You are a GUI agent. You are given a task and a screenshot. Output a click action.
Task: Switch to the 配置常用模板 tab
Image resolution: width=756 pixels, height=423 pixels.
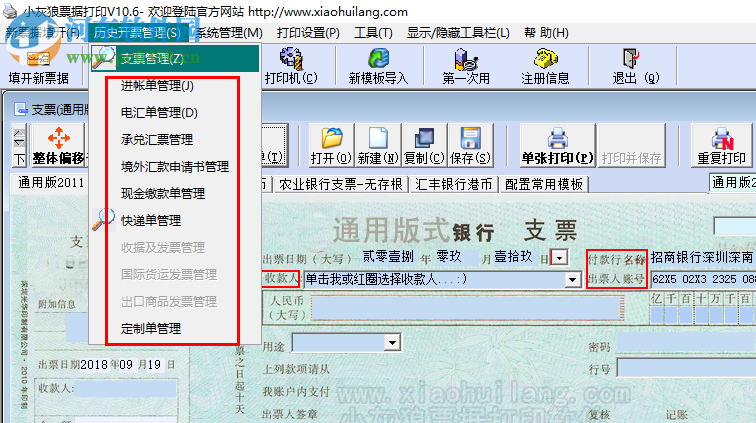(x=544, y=184)
